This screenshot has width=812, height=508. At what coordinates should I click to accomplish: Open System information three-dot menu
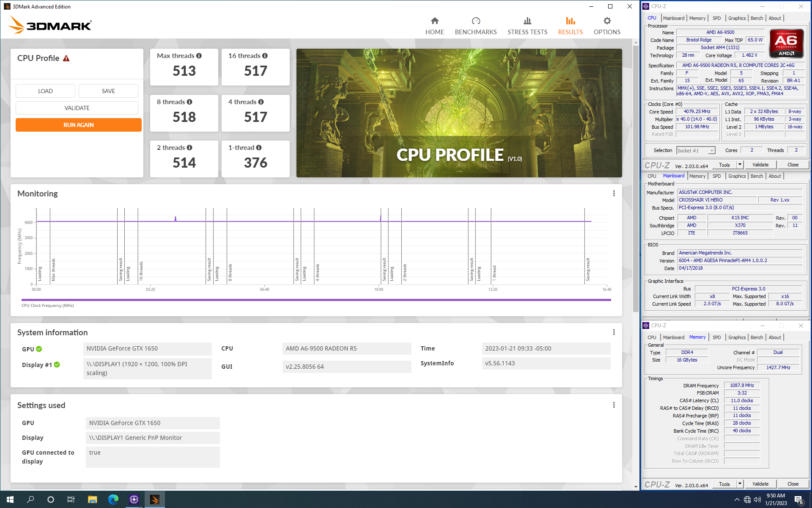click(x=614, y=332)
